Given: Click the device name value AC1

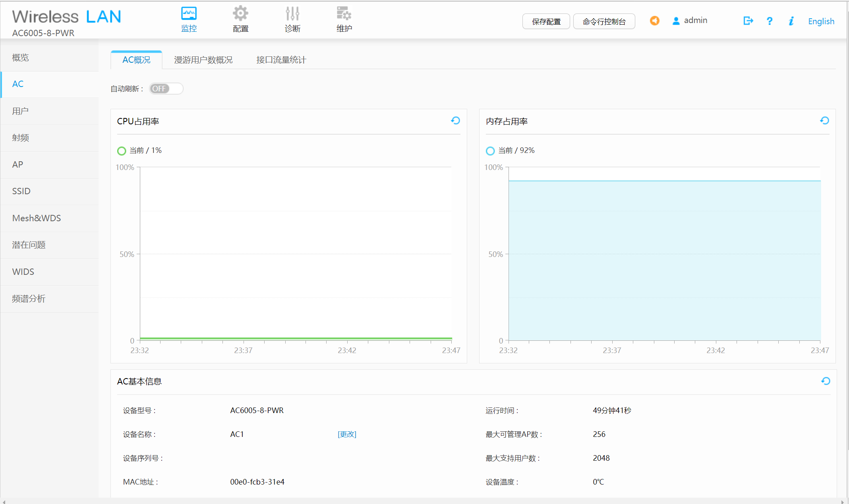Looking at the screenshot, I should 237,434.
